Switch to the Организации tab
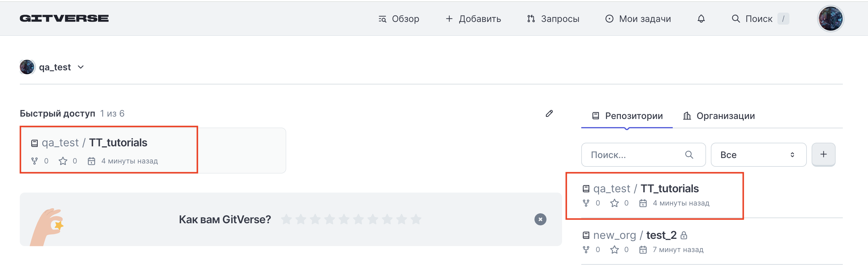Image resolution: width=868 pixels, height=265 pixels. 719,116
